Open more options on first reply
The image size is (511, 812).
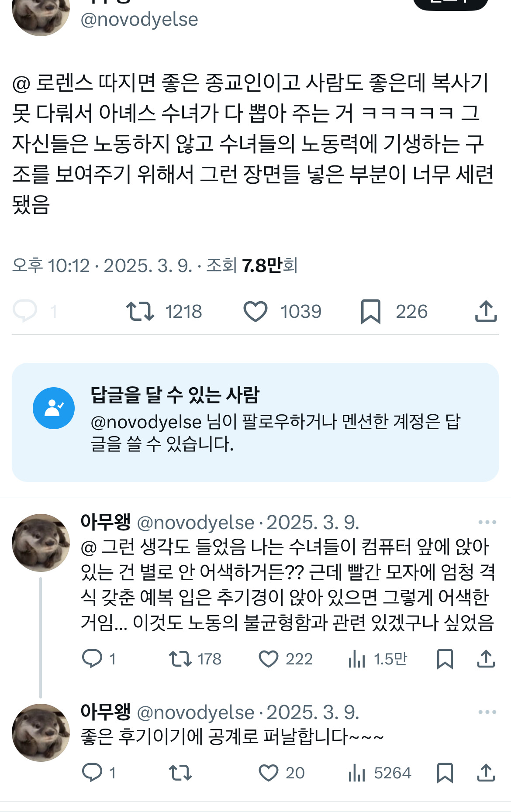(487, 522)
